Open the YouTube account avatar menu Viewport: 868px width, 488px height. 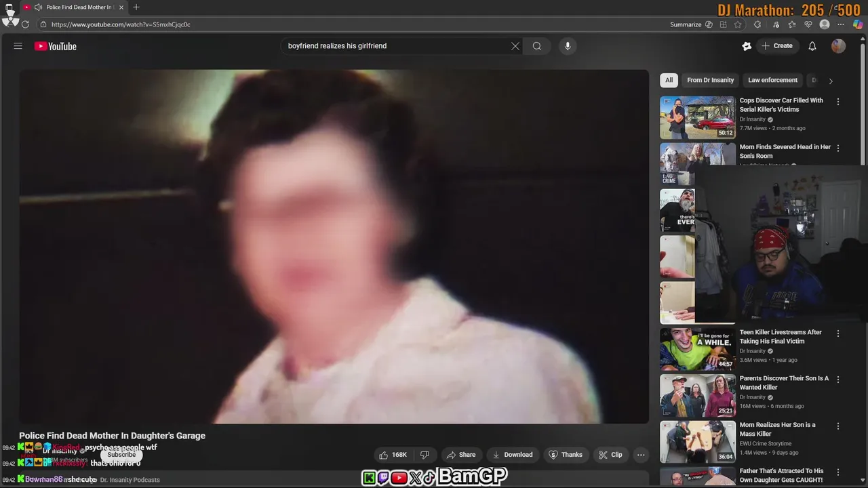(839, 46)
